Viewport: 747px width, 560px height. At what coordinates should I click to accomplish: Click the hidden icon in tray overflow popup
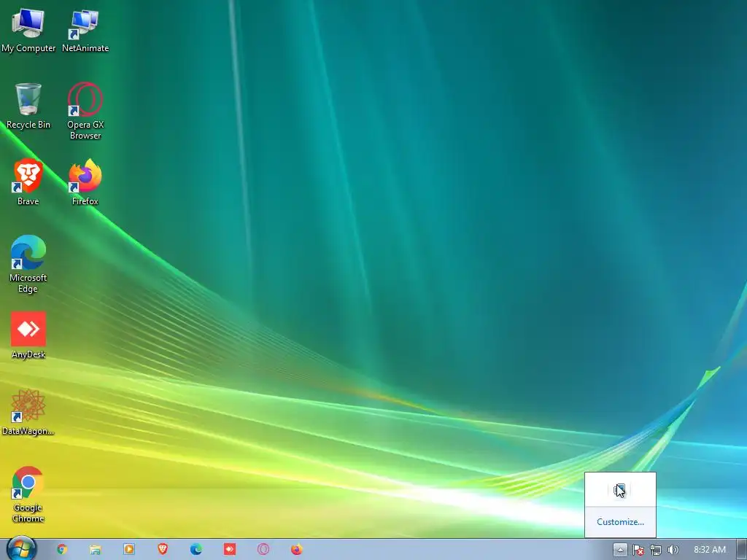pos(619,489)
